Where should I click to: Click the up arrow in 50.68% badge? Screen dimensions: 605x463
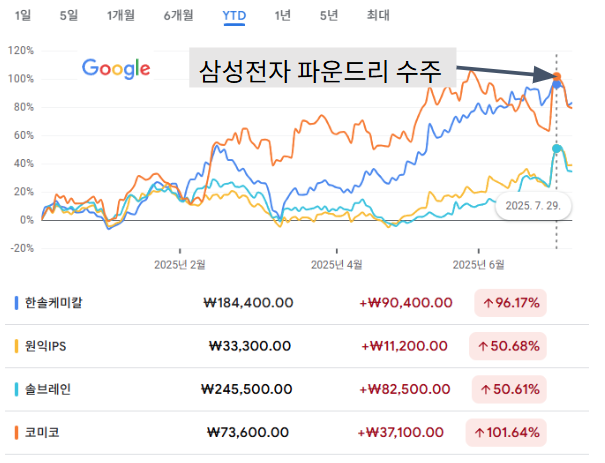tap(483, 346)
